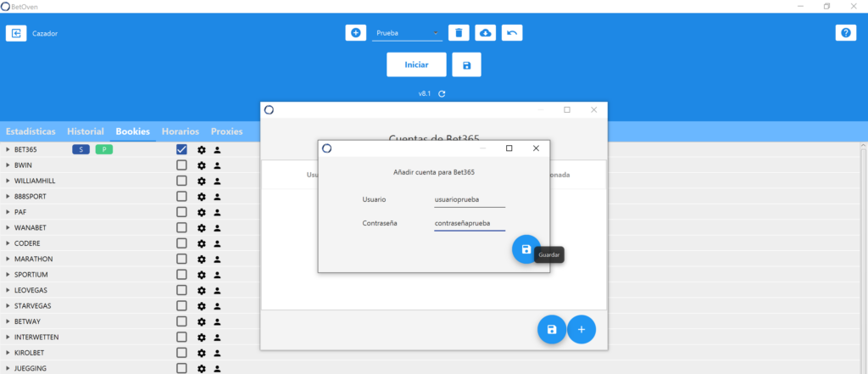The height and width of the screenshot is (374, 868).
Task: Select the Bookies tab
Action: pyautogui.click(x=133, y=131)
